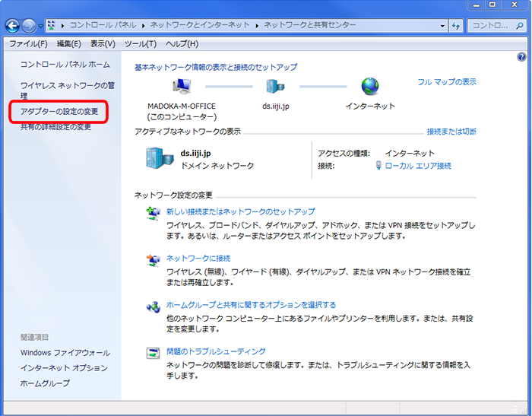Click ローカル エリア接続 connection link
This screenshot has height=416, width=532.
[418, 166]
